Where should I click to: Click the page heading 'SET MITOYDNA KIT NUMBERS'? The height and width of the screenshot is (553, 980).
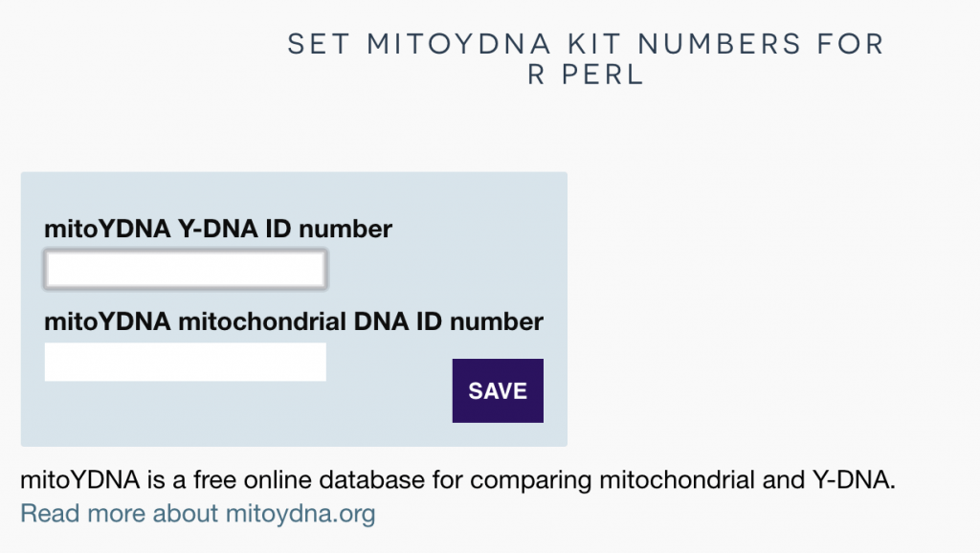(584, 43)
